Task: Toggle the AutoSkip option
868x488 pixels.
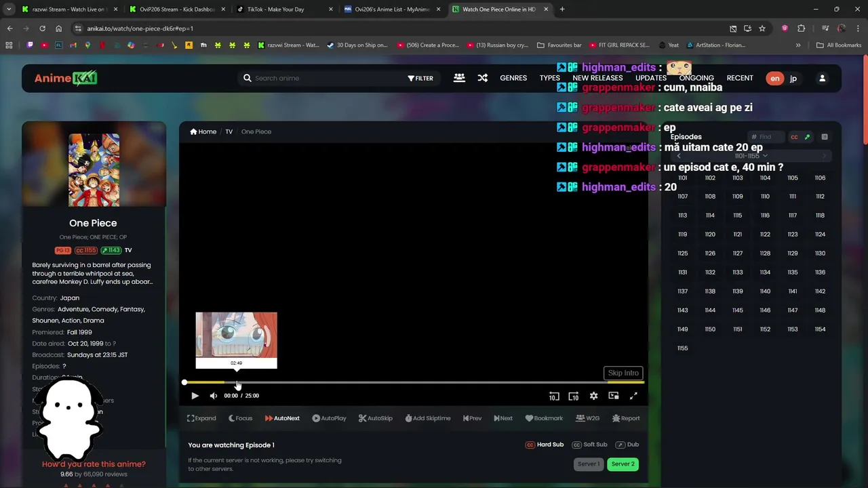Action: pyautogui.click(x=376, y=418)
